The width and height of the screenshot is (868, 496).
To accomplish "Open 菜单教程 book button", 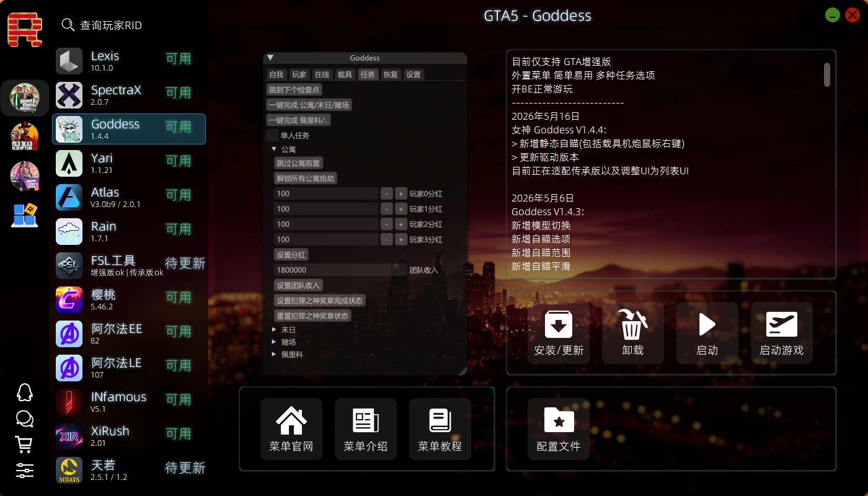I will pos(440,429).
